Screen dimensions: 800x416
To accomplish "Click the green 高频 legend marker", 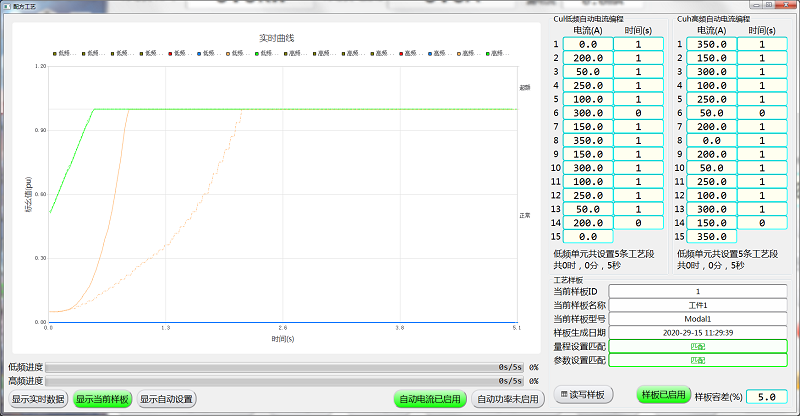I will pos(489,53).
